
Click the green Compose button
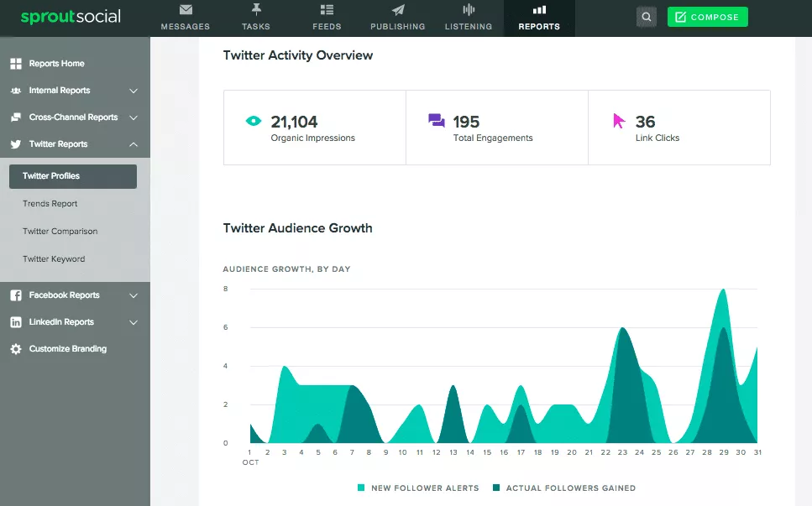[x=707, y=16]
